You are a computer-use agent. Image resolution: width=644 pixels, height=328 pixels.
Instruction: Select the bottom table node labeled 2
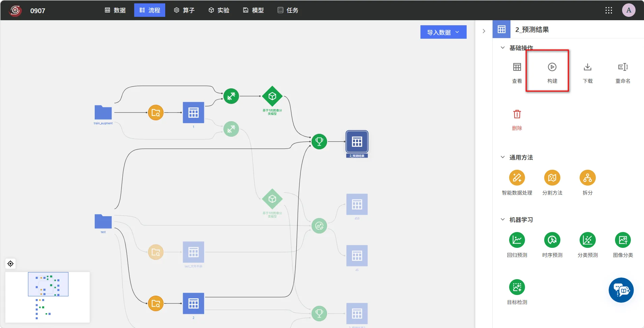pos(193,303)
